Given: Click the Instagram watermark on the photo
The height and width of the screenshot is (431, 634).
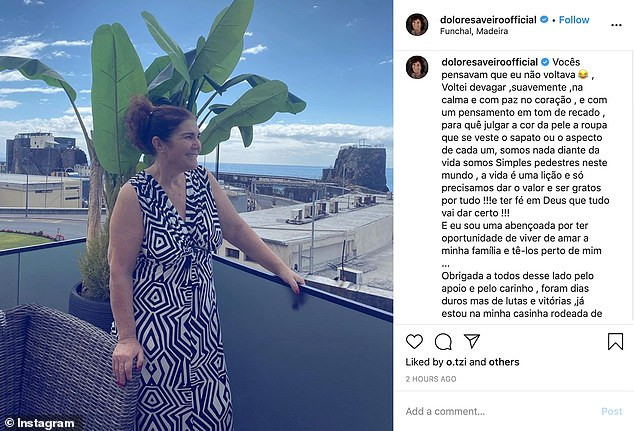Looking at the screenshot, I should (x=40, y=423).
